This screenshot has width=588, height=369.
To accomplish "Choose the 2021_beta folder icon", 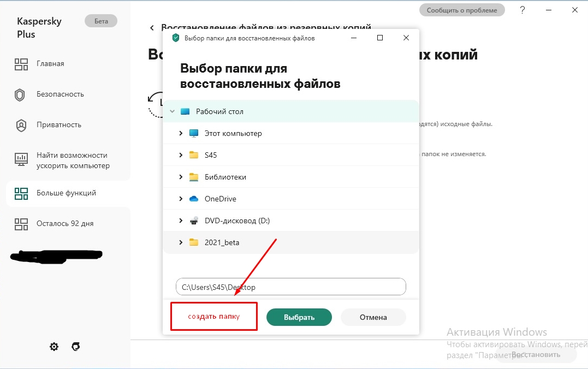I will tap(194, 242).
